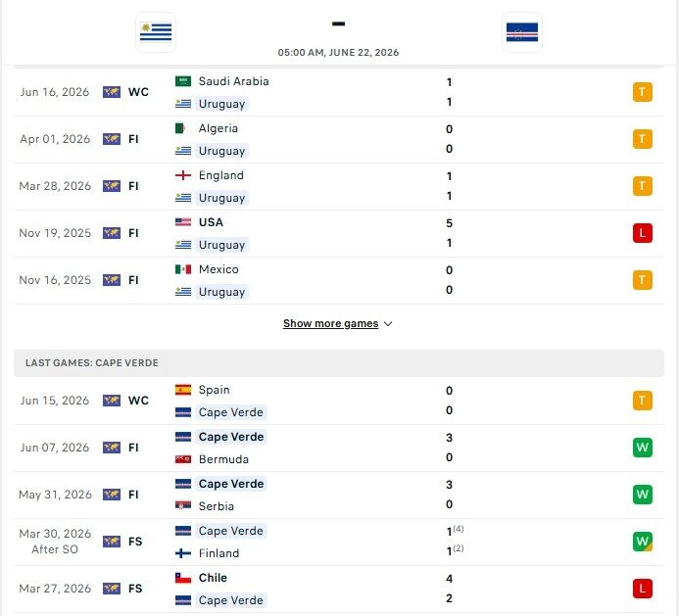Click the Last Games: Cape Verde header

point(339,362)
